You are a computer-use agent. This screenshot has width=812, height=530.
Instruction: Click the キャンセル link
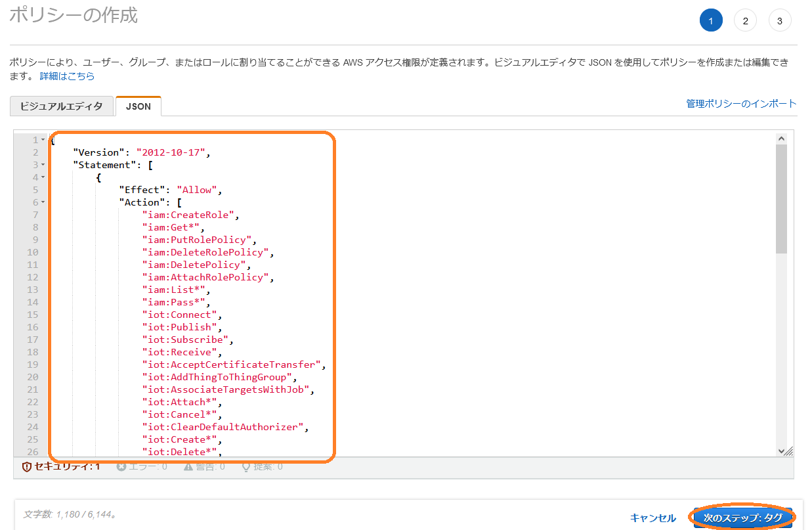(x=652, y=518)
